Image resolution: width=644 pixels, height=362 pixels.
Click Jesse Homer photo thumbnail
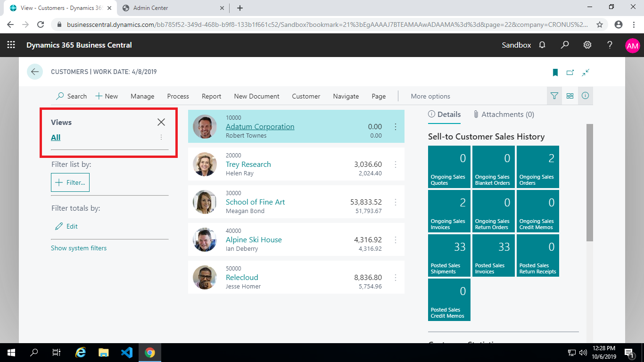coord(205,277)
